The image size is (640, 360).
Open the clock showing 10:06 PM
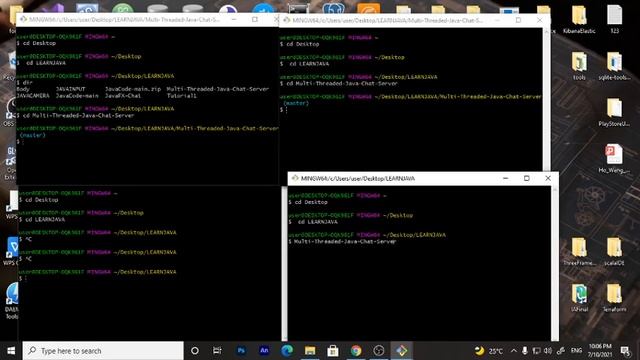tap(600, 351)
